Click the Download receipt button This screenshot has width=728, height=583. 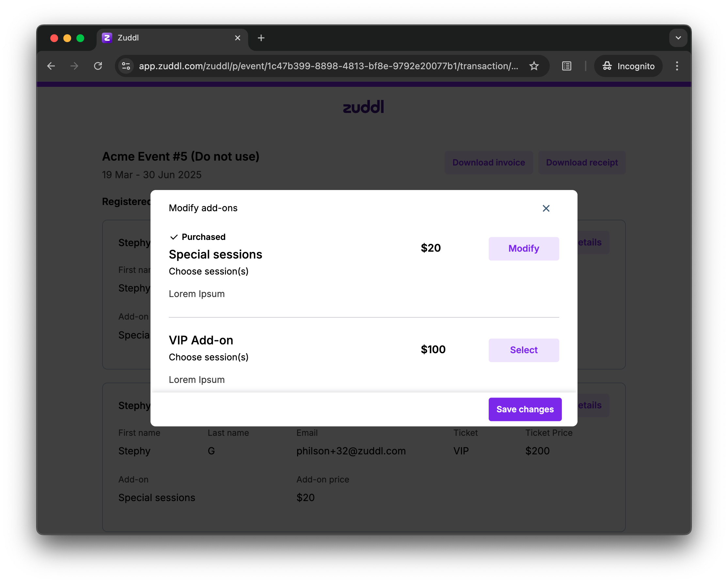click(x=581, y=163)
